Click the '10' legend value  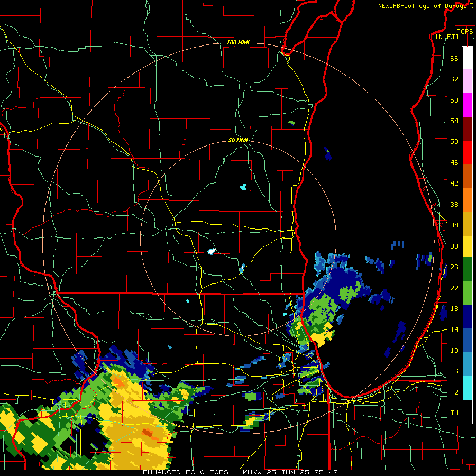pyautogui.click(x=454, y=350)
